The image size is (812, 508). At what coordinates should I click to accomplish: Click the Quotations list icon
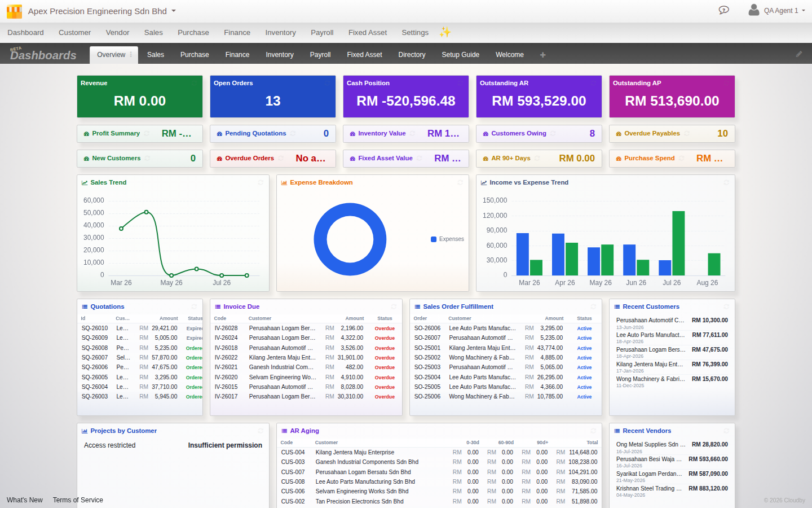(x=85, y=307)
